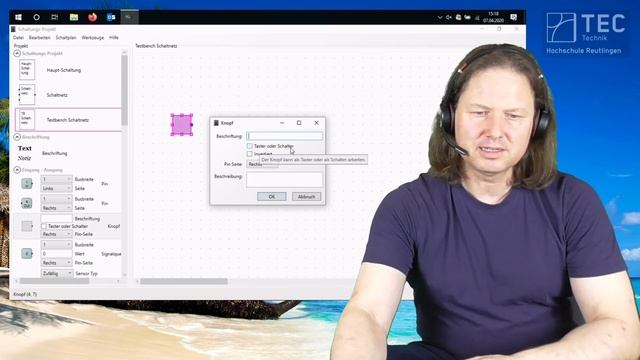Open Signalquelle Pin-Seite dropdown
This screenshot has width=640, height=360.
(x=56, y=263)
